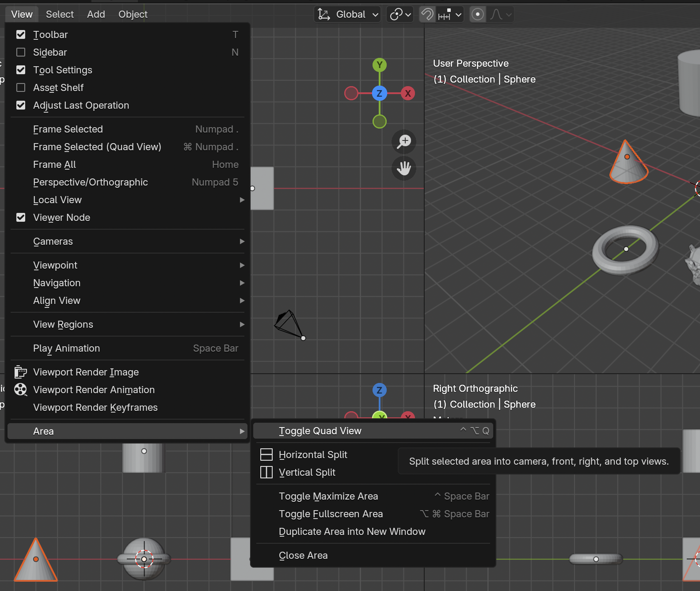Click the green Y axis gizmo handle
700x591 pixels.
click(379, 65)
